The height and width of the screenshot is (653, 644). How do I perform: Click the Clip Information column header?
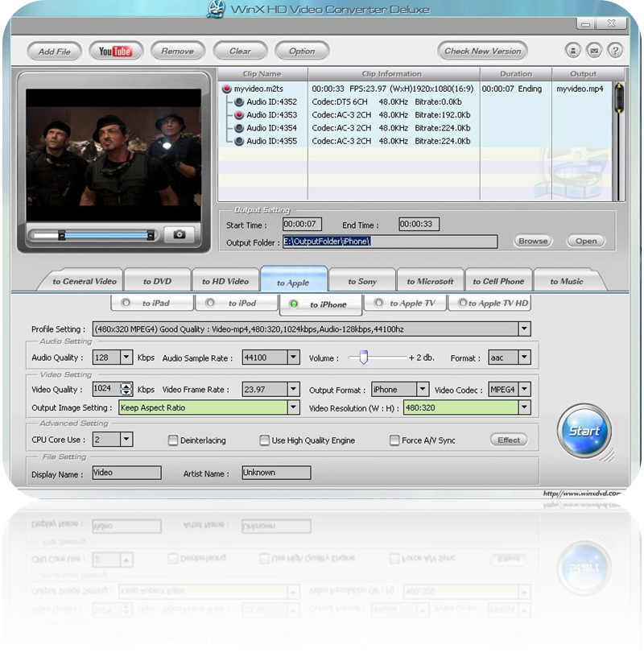pos(394,74)
